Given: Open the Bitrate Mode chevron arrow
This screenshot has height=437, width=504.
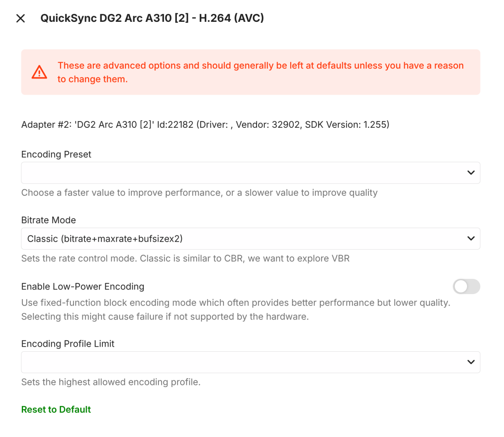Looking at the screenshot, I should 471,239.
